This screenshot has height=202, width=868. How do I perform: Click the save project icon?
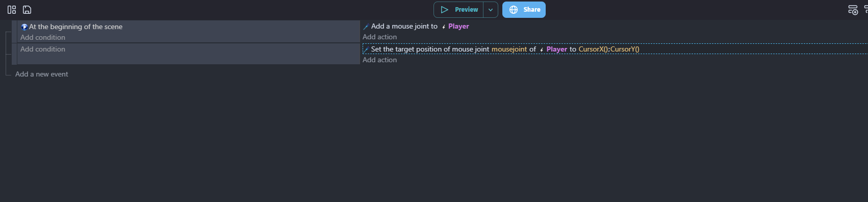click(27, 10)
